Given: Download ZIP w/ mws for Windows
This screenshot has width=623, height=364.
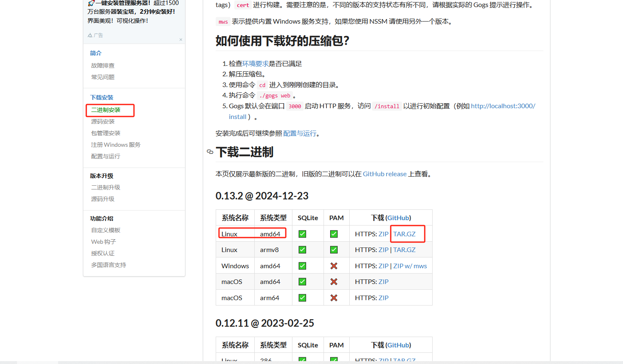Looking at the screenshot, I should 410,266.
